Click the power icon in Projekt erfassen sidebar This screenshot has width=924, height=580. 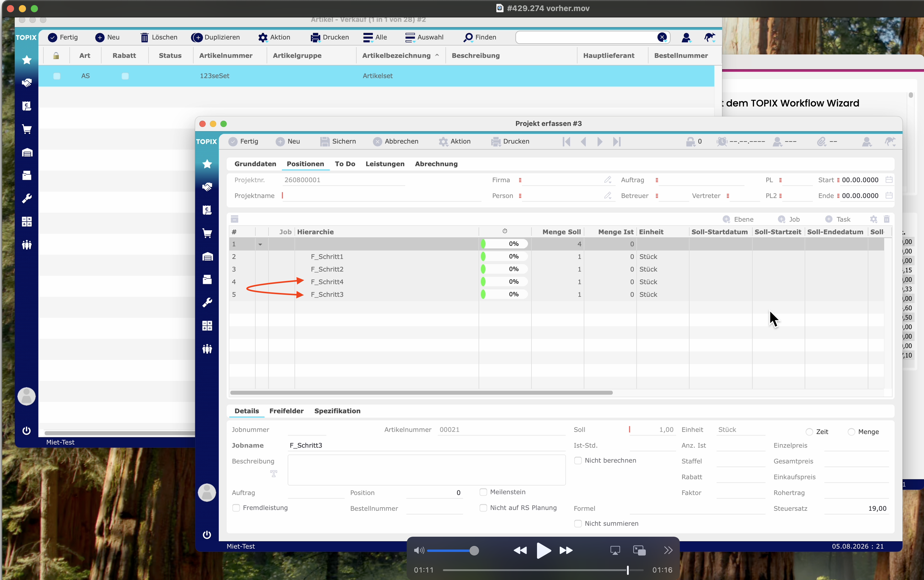click(x=207, y=534)
